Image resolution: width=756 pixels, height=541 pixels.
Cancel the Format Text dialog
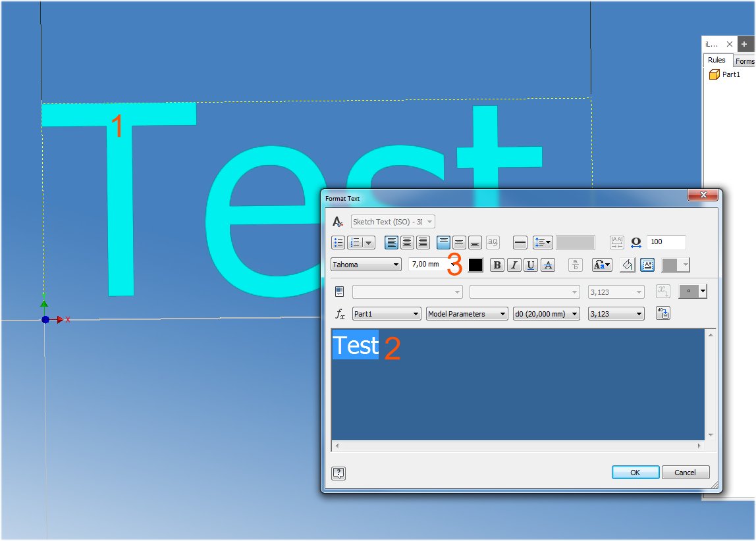point(686,472)
